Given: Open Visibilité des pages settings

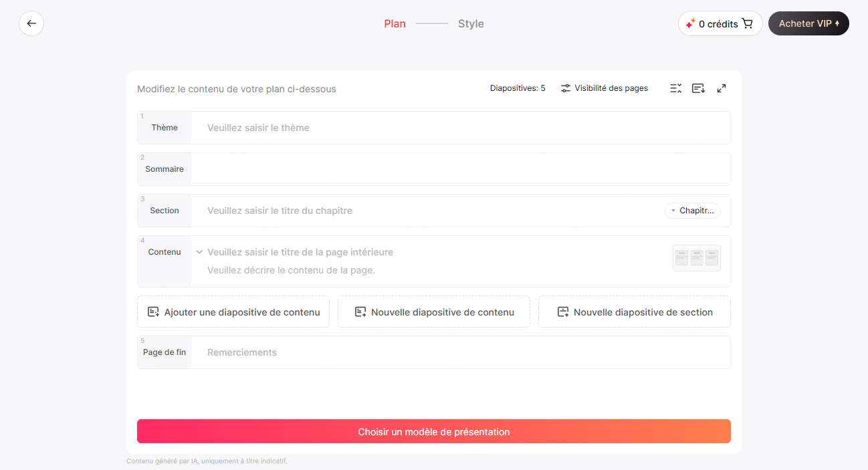Looking at the screenshot, I should click(605, 88).
